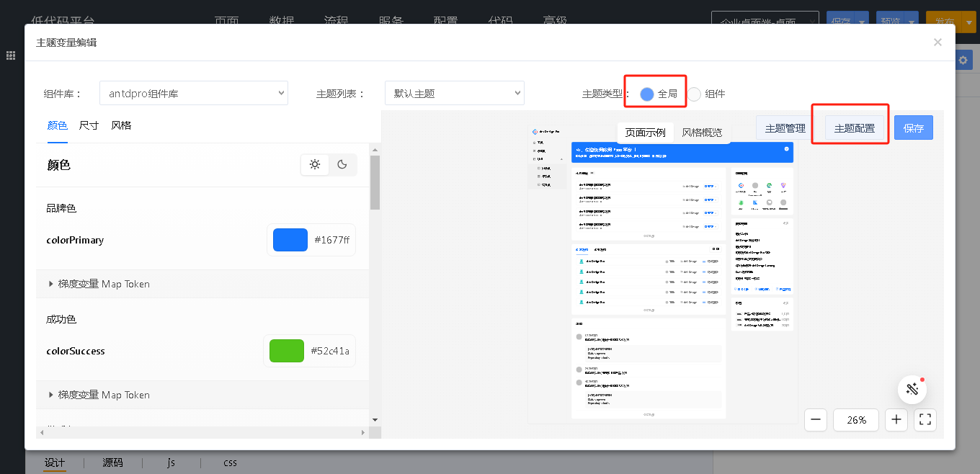
Task: Click the zoom in plus icon
Action: click(x=896, y=419)
